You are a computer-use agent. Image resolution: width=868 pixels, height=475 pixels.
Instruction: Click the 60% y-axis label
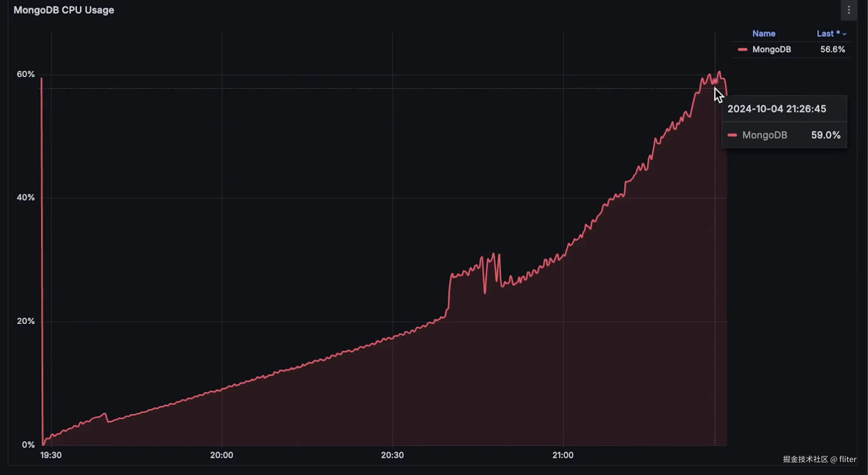[x=26, y=74]
